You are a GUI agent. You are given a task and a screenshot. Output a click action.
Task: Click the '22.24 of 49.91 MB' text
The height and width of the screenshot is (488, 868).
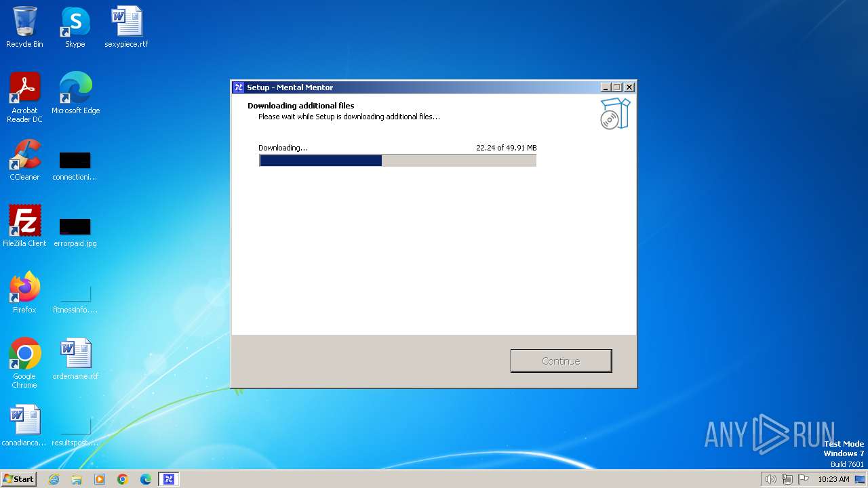pos(507,148)
